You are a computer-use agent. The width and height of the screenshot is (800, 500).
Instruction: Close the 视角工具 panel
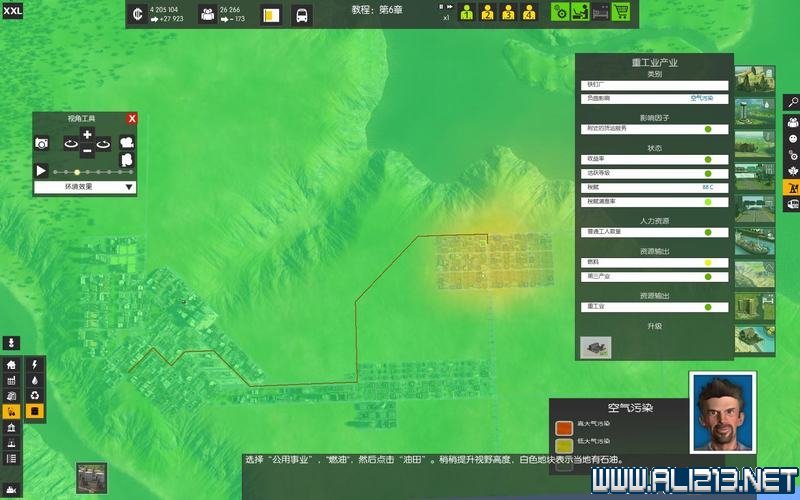click(x=131, y=118)
